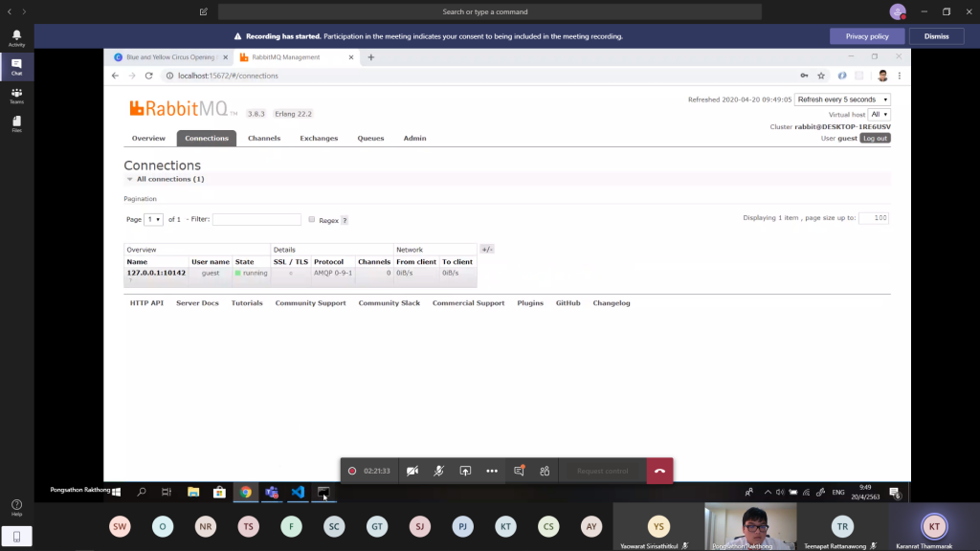Enable the Regex checkbox
The image size is (980, 551).
click(x=312, y=220)
